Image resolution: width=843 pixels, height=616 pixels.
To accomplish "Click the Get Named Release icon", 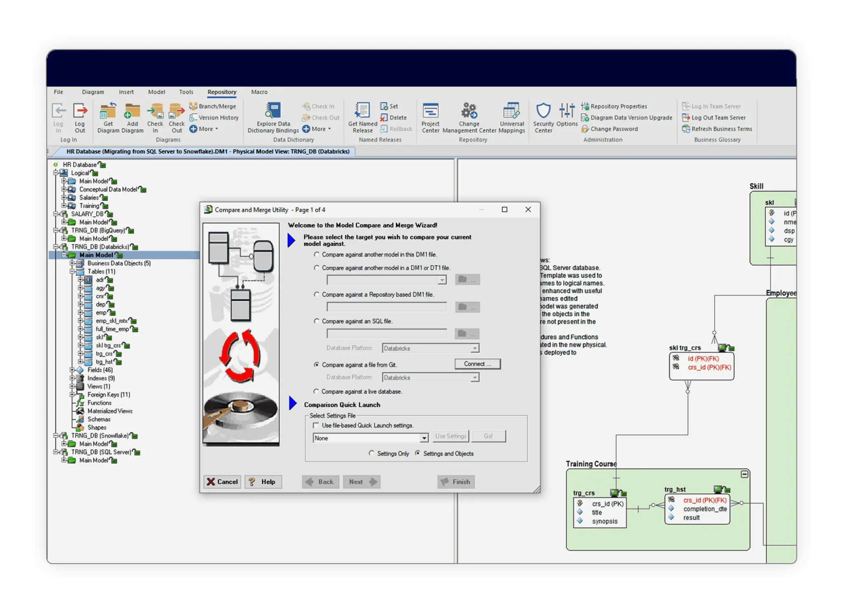I will coord(362,118).
